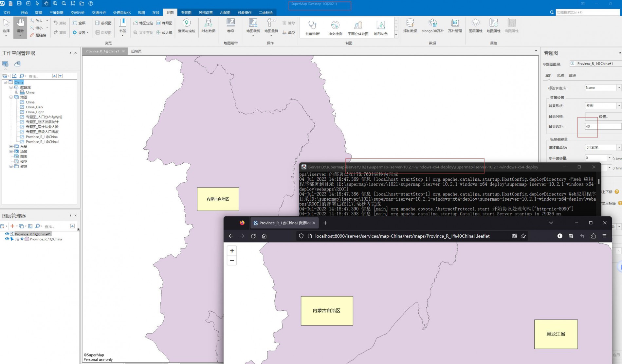Click the leaflet map zoom in (+) button
The width and height of the screenshot is (622, 364).
[232, 251]
